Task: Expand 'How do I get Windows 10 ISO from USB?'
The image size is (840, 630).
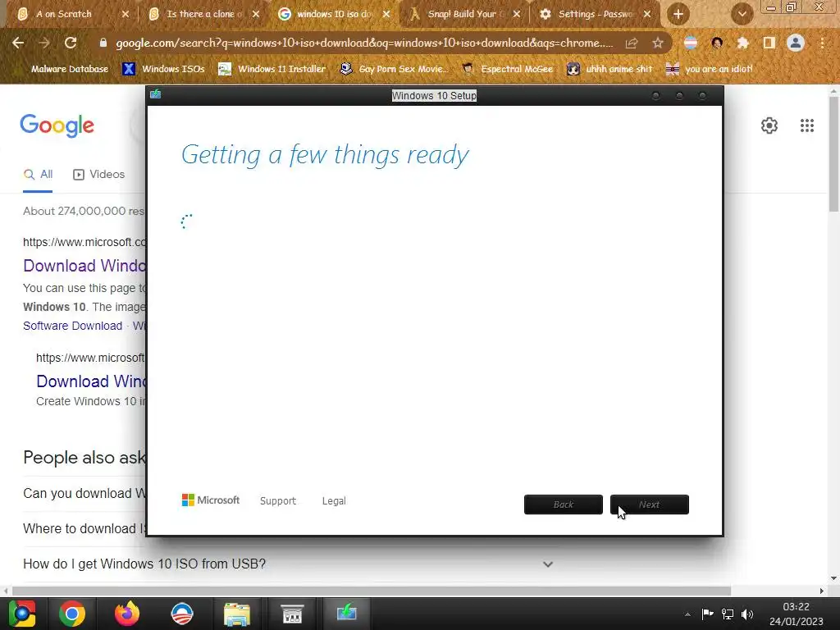Action: pos(288,564)
